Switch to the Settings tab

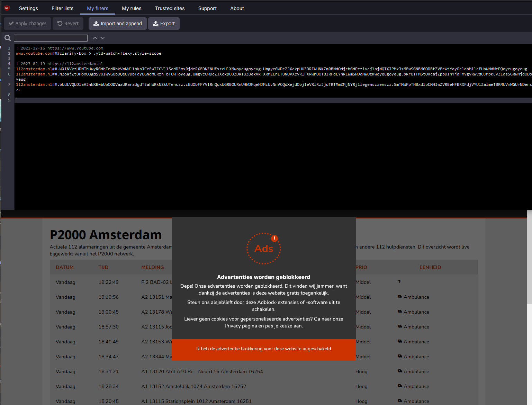tap(28, 8)
